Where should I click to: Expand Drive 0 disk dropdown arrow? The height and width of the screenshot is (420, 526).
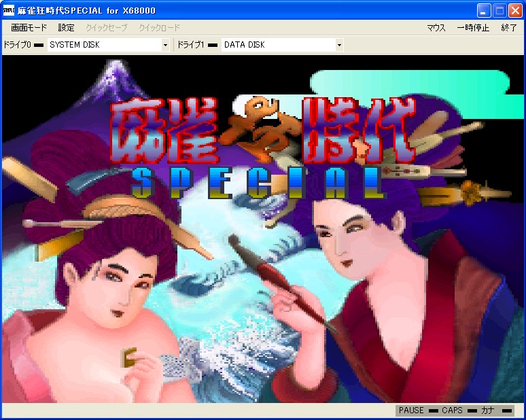click(x=165, y=45)
